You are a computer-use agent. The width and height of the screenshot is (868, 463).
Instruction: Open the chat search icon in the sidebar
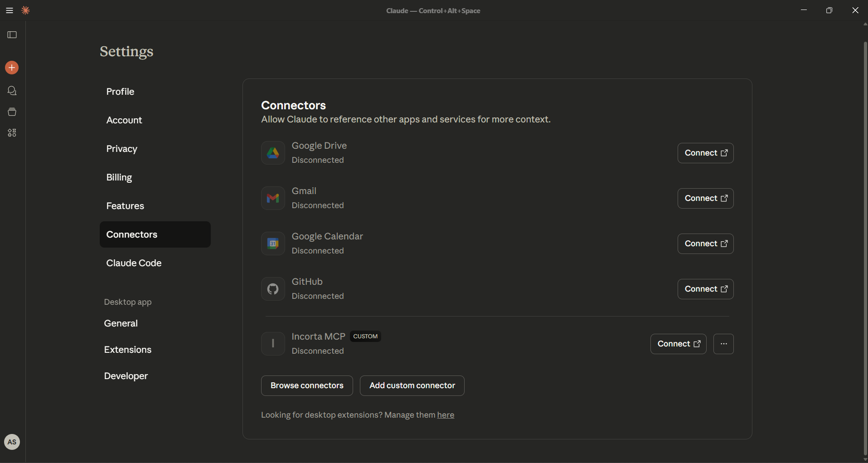click(x=12, y=91)
